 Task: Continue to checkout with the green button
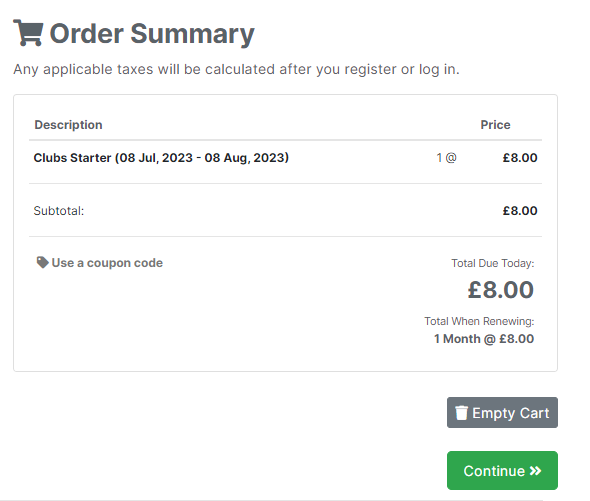[502, 471]
